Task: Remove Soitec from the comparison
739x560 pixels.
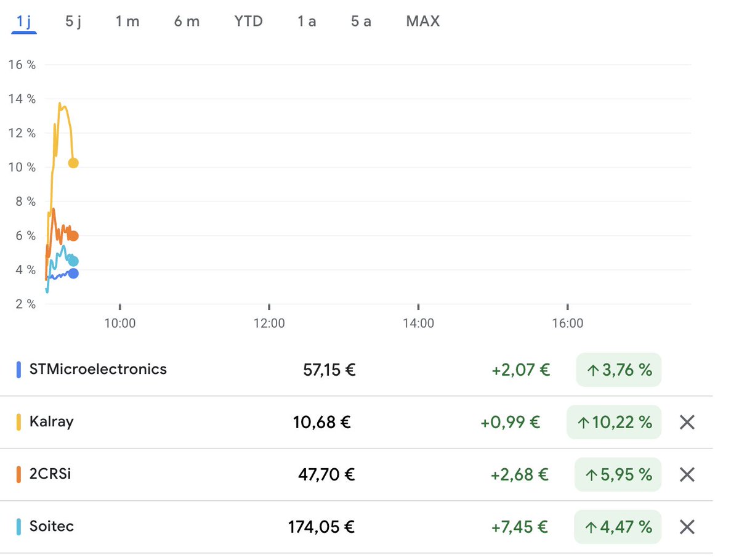Action: click(687, 527)
